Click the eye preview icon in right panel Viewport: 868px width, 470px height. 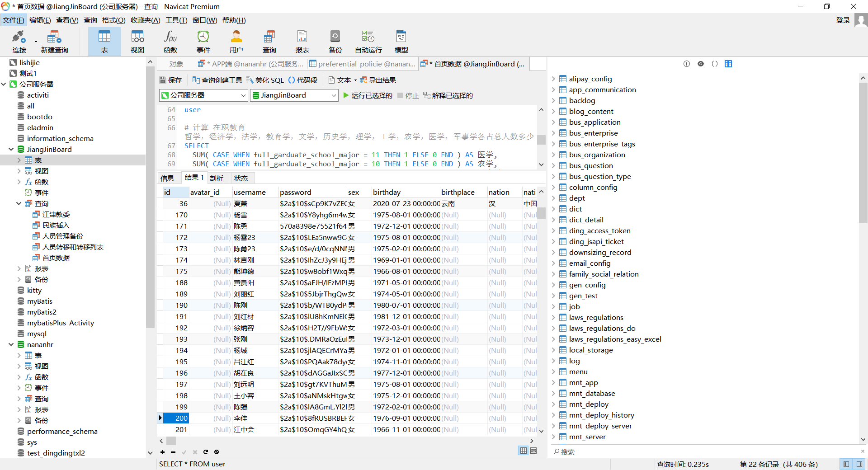click(x=701, y=64)
